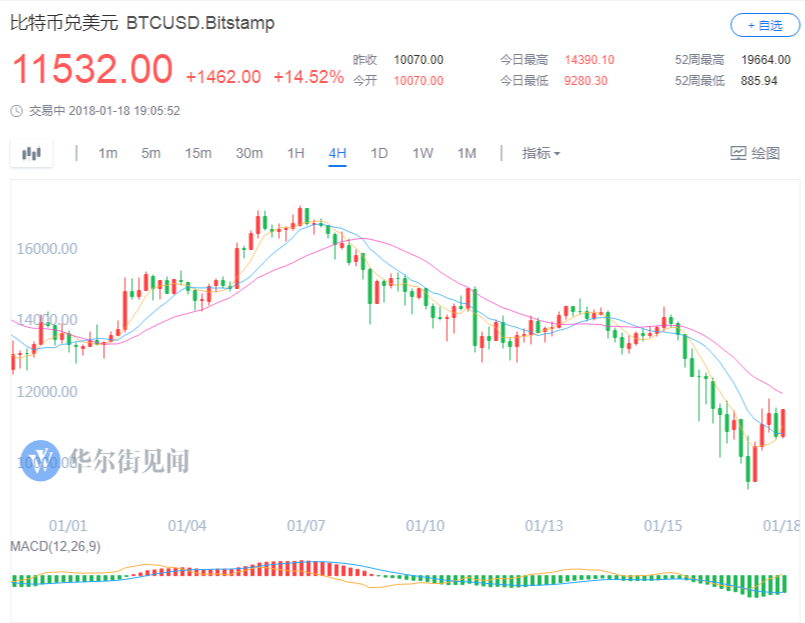Choose the 1H timeframe

[x=296, y=153]
